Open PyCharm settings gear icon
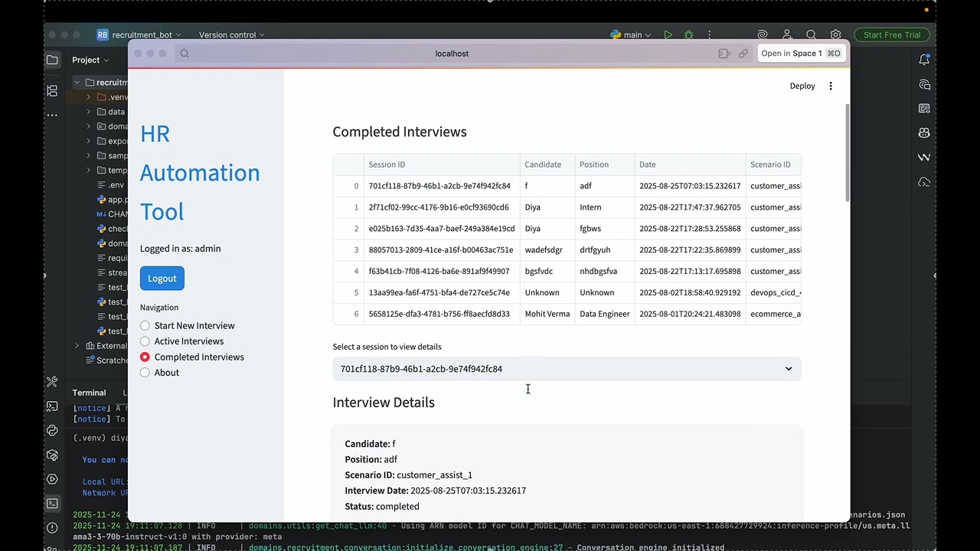980x551 pixels. coord(835,34)
